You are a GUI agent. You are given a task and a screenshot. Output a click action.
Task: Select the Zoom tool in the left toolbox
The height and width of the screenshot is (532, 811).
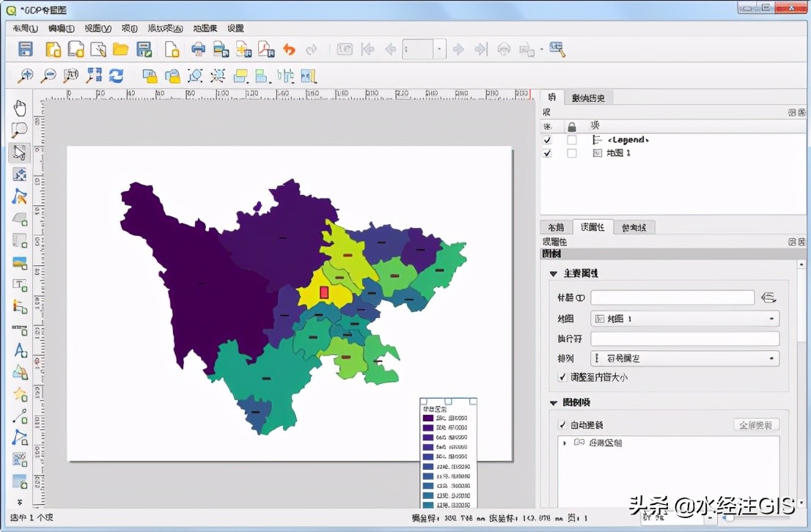[20, 130]
